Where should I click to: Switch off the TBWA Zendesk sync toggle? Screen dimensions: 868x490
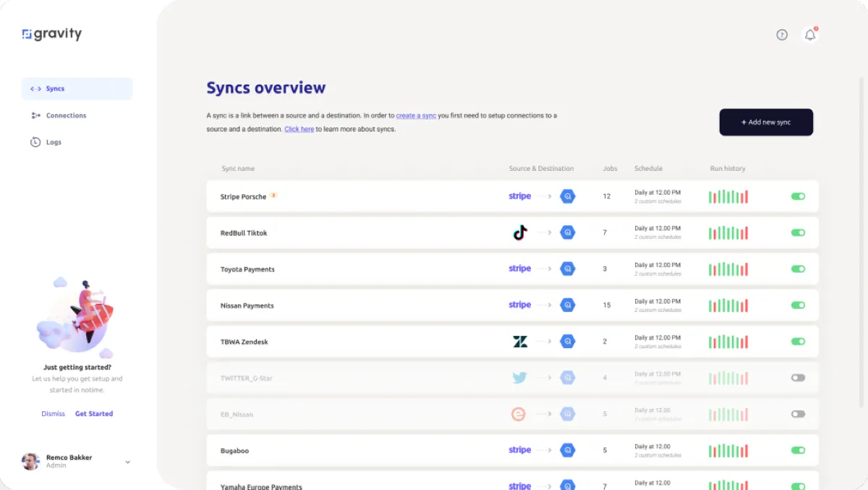(x=798, y=342)
